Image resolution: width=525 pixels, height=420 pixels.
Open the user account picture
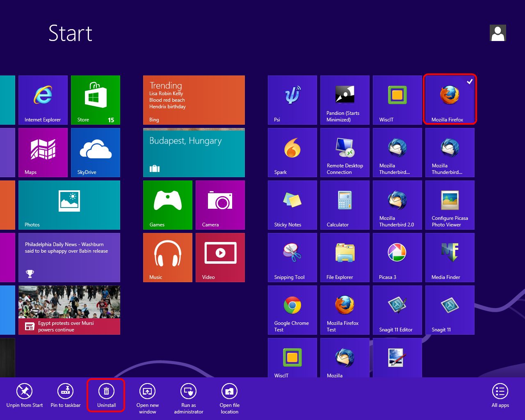498,33
